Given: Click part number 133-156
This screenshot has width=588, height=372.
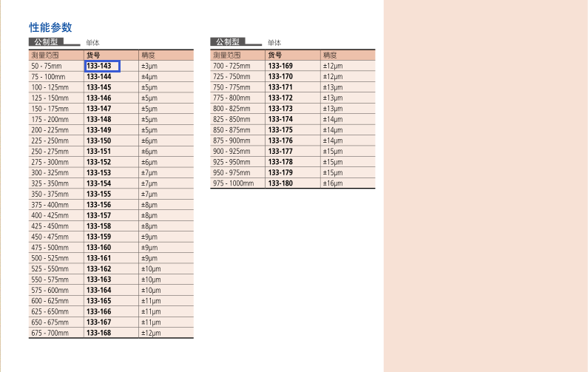Looking at the screenshot, I should (98, 205).
